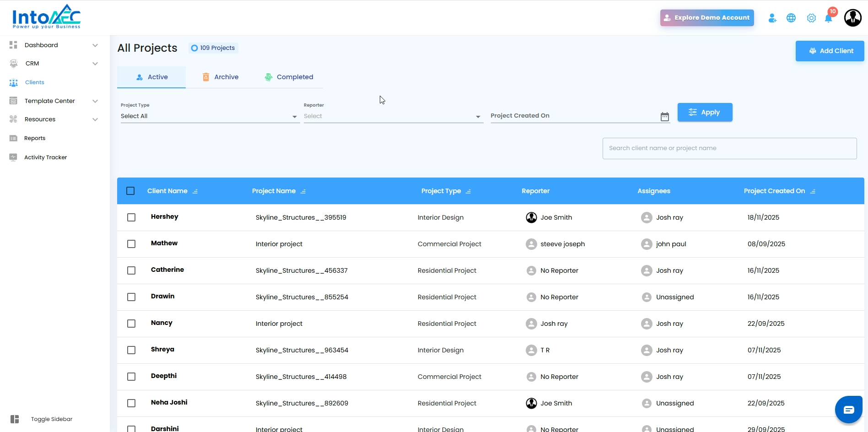
Task: Focus the client or project search field
Action: 729,148
